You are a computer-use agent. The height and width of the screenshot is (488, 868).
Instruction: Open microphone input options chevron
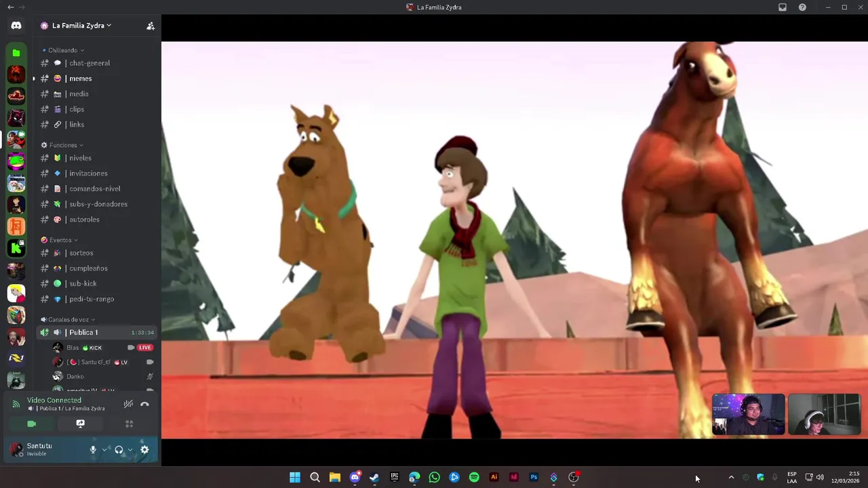pyautogui.click(x=104, y=449)
